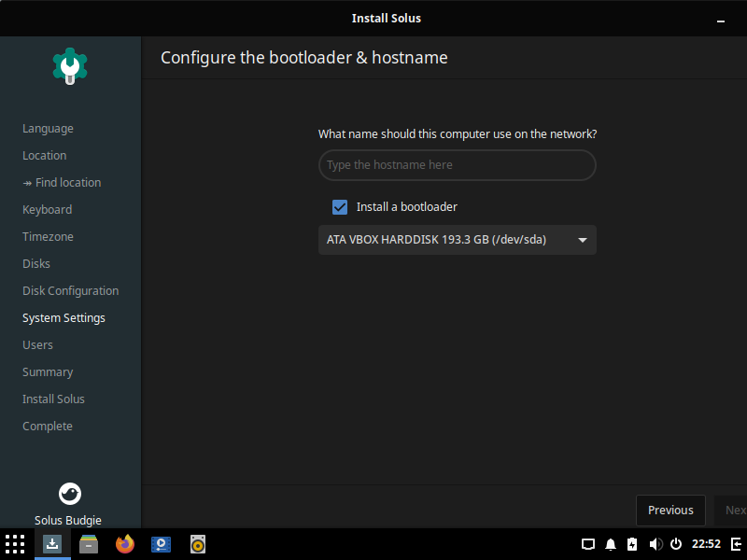
Task: Select System Settings step in sidebar
Action: (x=63, y=318)
